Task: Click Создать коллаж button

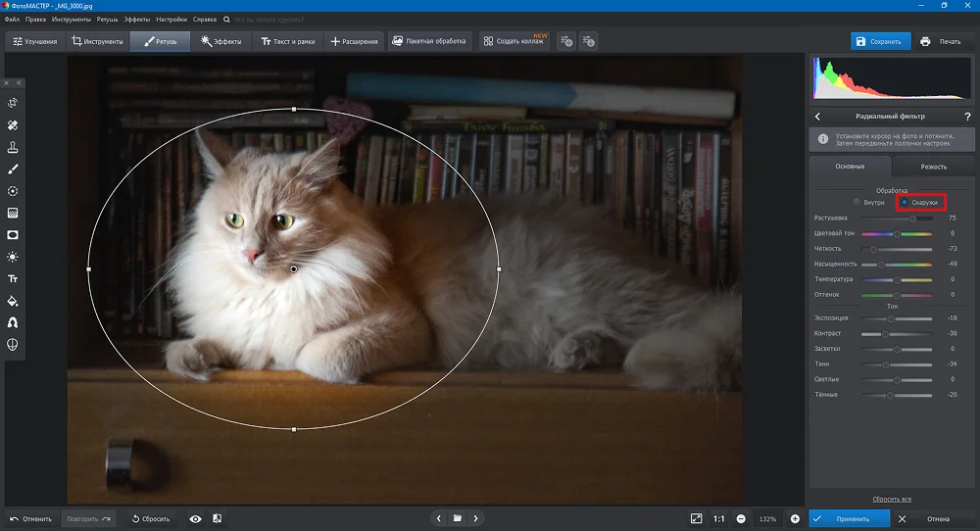Action: pos(514,41)
